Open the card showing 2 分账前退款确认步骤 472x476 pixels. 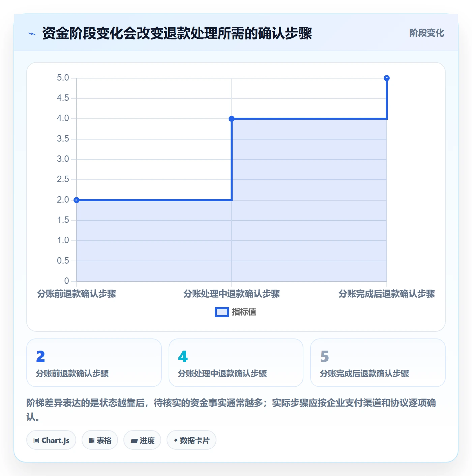[94, 363]
